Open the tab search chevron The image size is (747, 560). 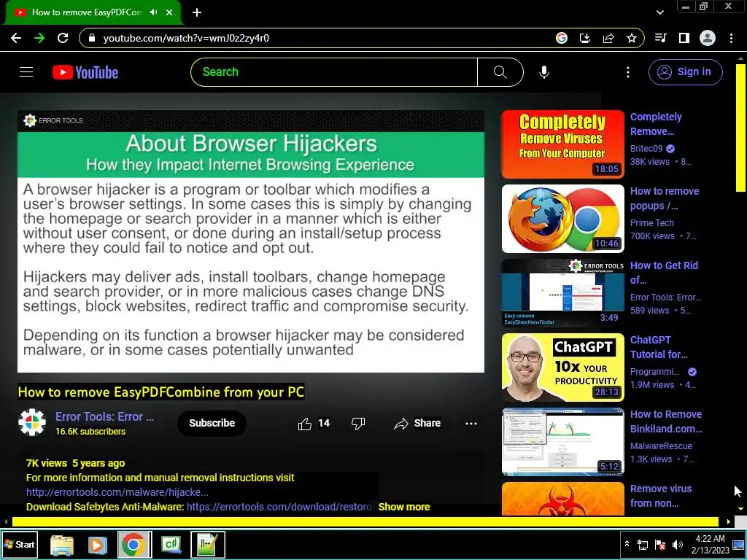(x=659, y=12)
